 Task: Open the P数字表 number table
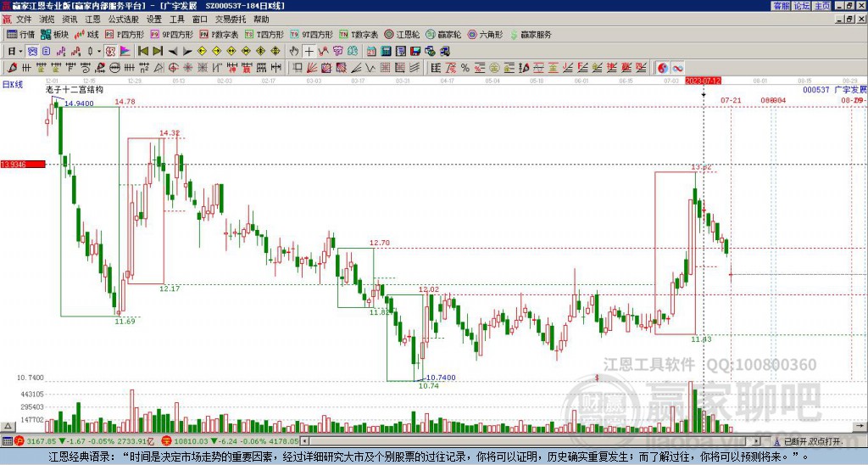[219, 34]
